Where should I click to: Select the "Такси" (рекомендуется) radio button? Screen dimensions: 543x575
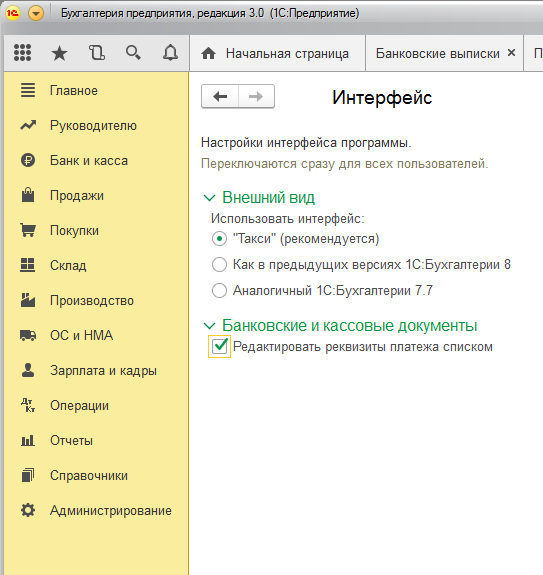point(219,239)
